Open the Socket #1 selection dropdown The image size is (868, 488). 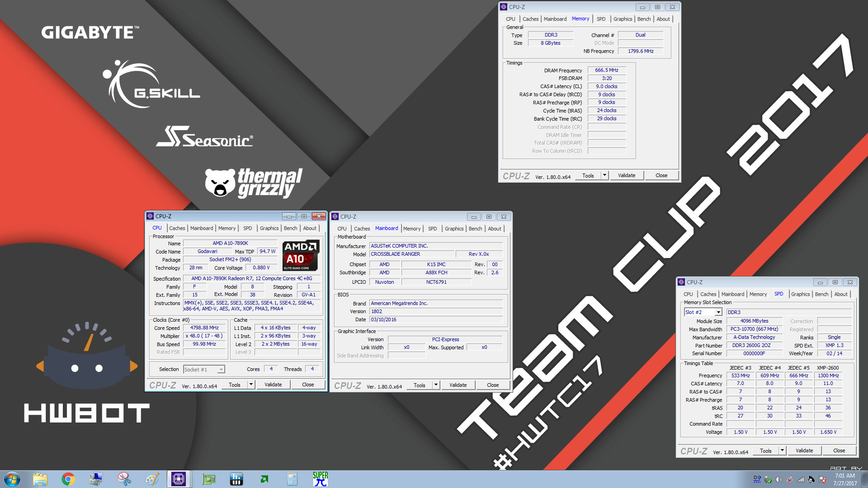[x=221, y=370]
